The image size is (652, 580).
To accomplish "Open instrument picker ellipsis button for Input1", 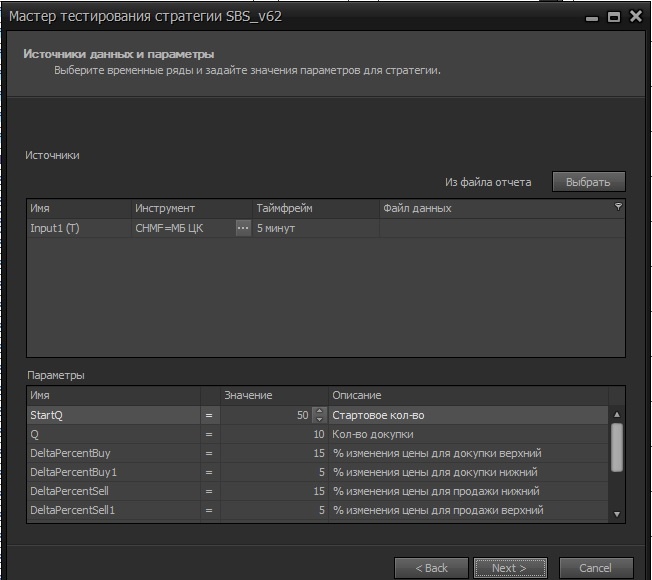I will pyautogui.click(x=243, y=228).
